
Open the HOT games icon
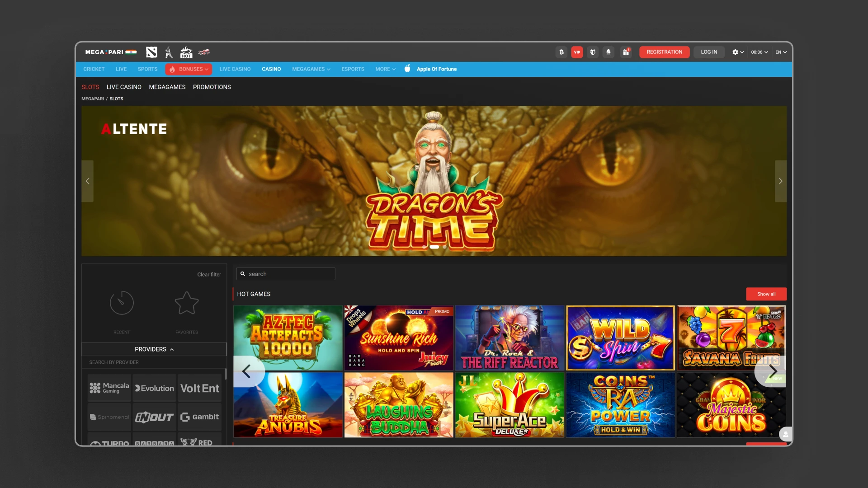186,52
